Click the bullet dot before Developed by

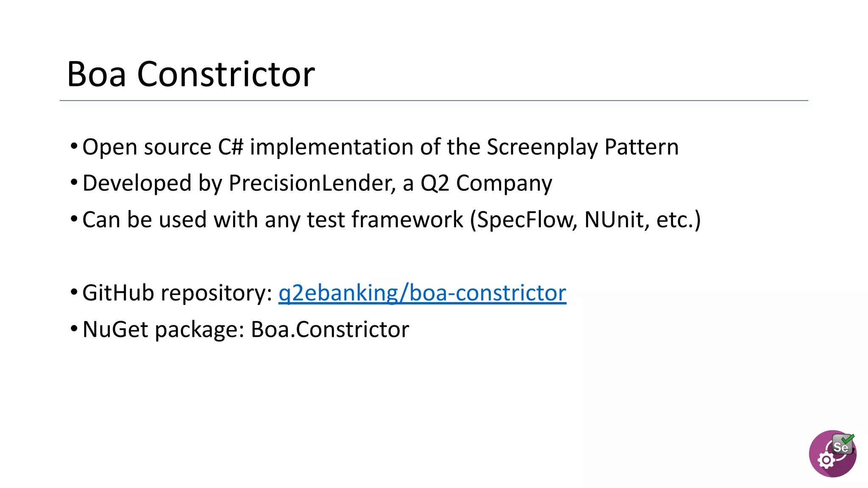tap(74, 183)
